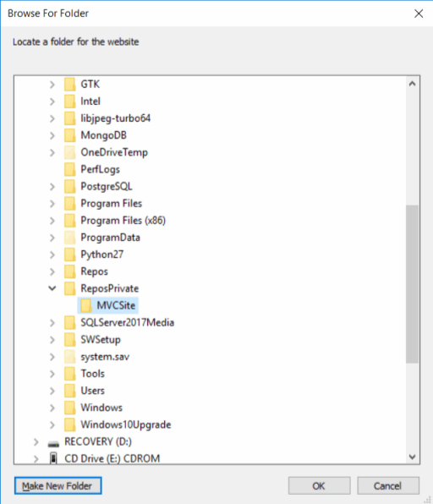Screen dimensions: 433x504
Task: Click the Cancel button
Action: click(x=388, y=485)
